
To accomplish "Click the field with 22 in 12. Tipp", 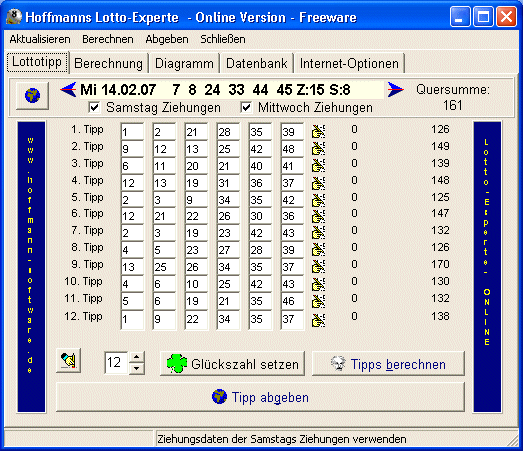I will pos(196,320).
